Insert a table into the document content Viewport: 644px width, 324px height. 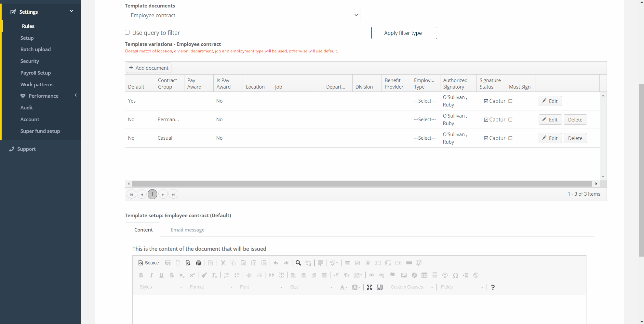(x=424, y=275)
